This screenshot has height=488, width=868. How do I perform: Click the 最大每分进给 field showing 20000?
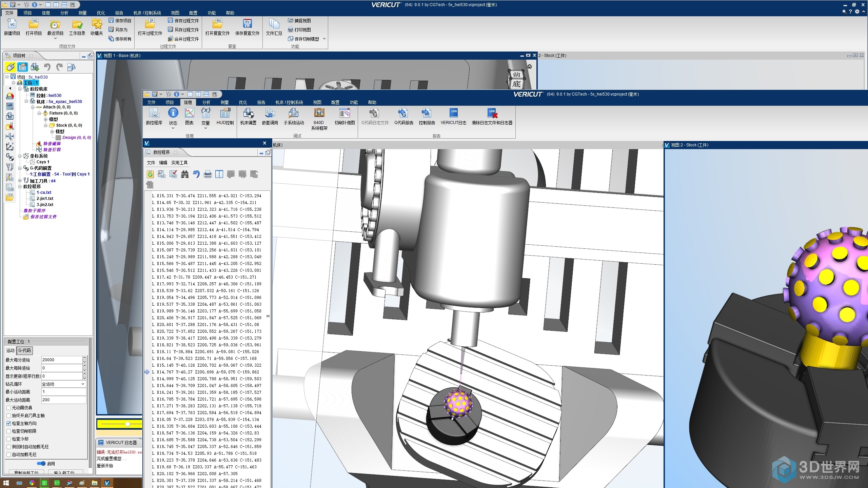(x=61, y=360)
